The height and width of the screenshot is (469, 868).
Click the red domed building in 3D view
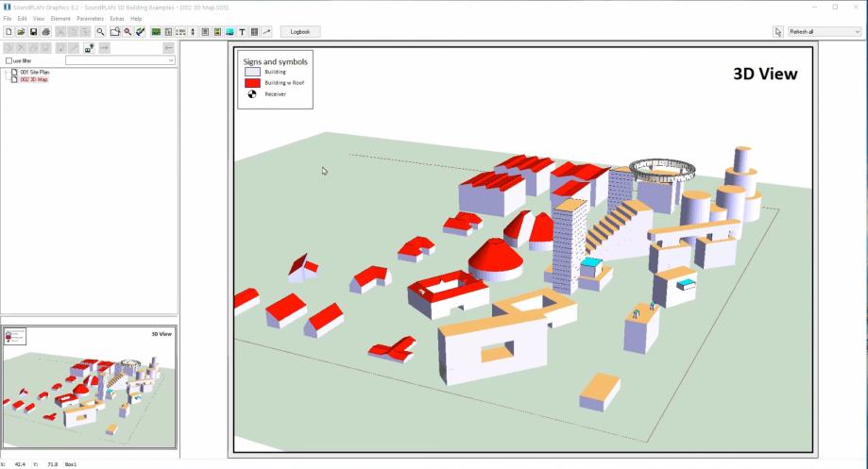(x=496, y=260)
